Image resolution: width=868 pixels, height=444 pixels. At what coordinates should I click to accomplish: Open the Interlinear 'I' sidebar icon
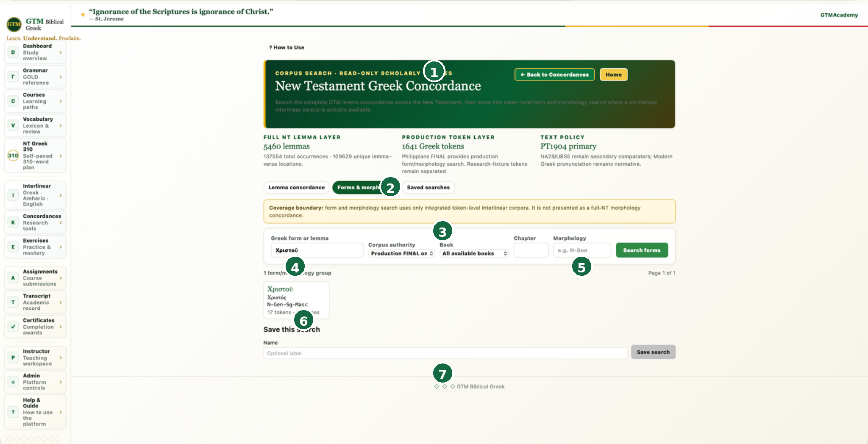click(13, 195)
